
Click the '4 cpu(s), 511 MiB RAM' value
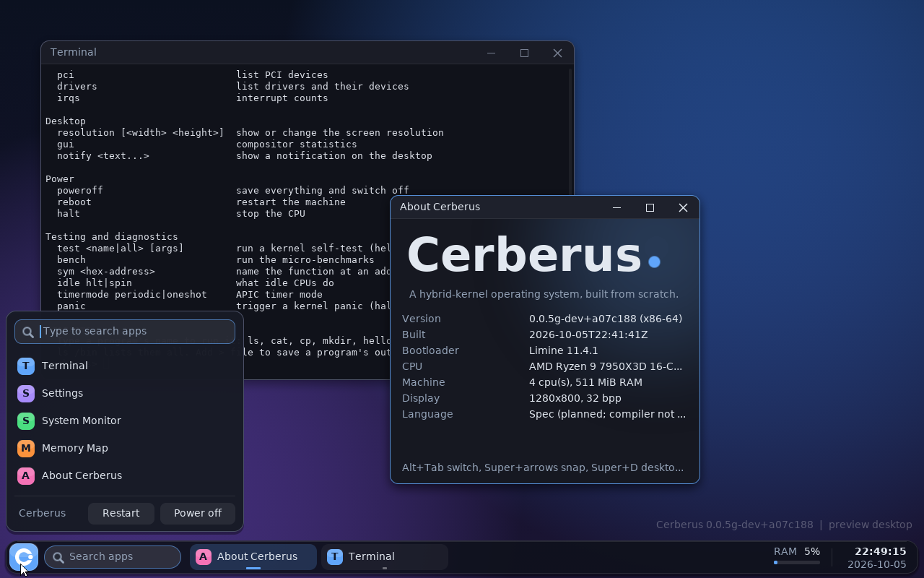click(x=585, y=382)
